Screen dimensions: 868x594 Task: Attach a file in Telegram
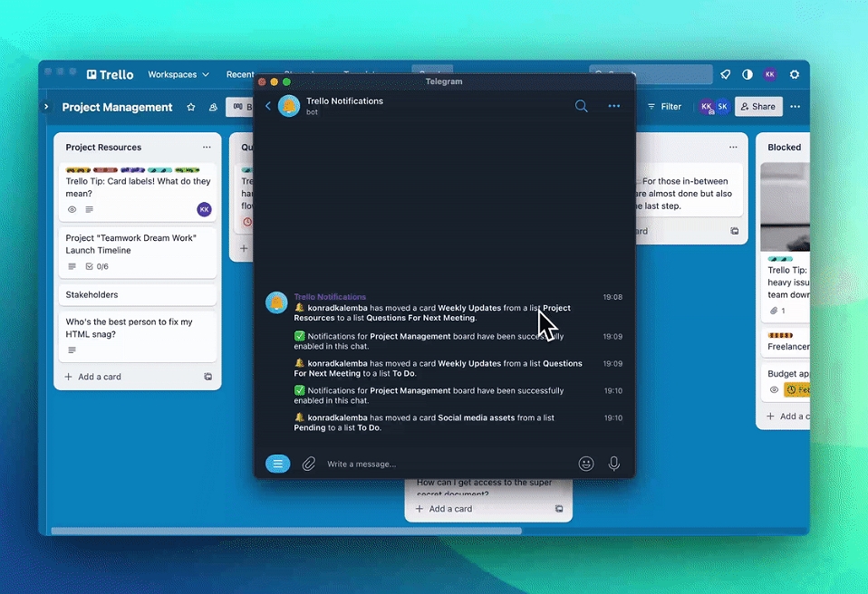(309, 464)
